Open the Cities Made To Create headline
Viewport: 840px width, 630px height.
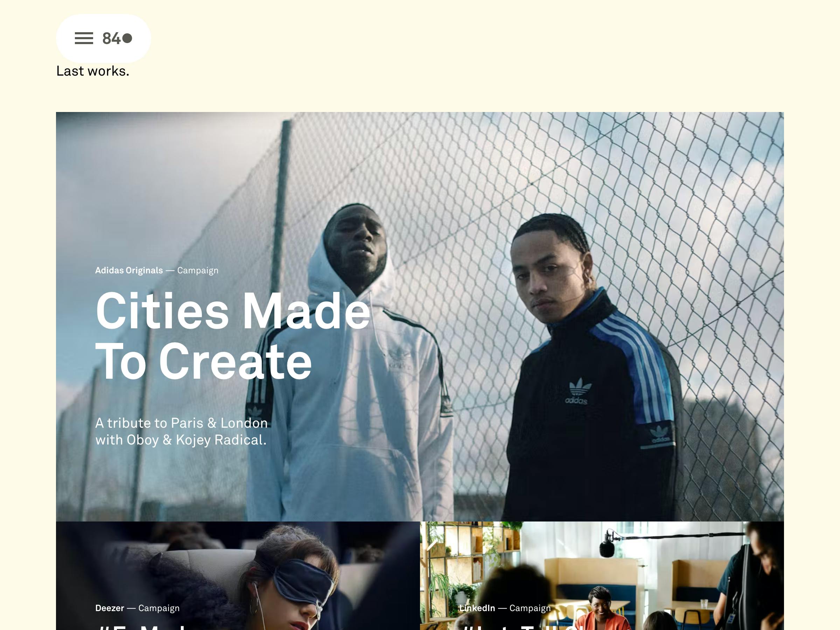click(232, 335)
